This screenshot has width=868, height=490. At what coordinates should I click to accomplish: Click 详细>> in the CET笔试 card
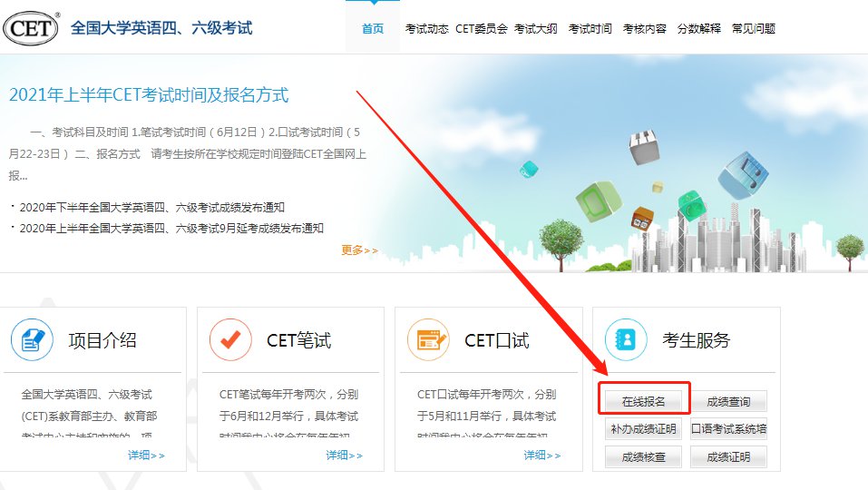point(345,456)
